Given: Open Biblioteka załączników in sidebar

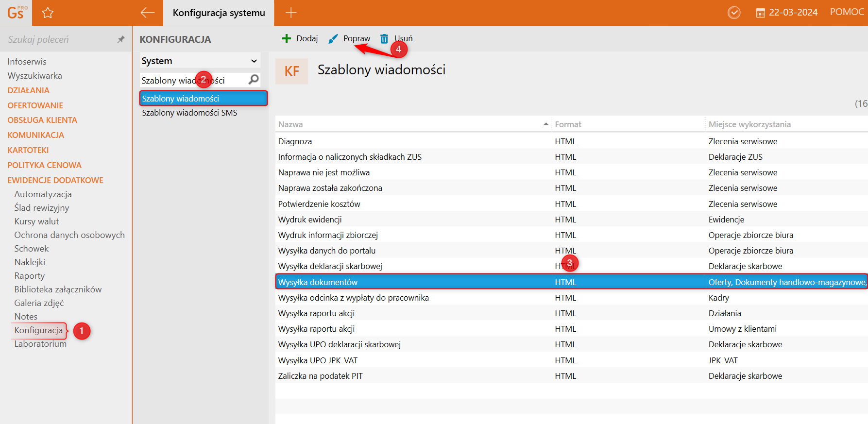Looking at the screenshot, I should (x=58, y=289).
